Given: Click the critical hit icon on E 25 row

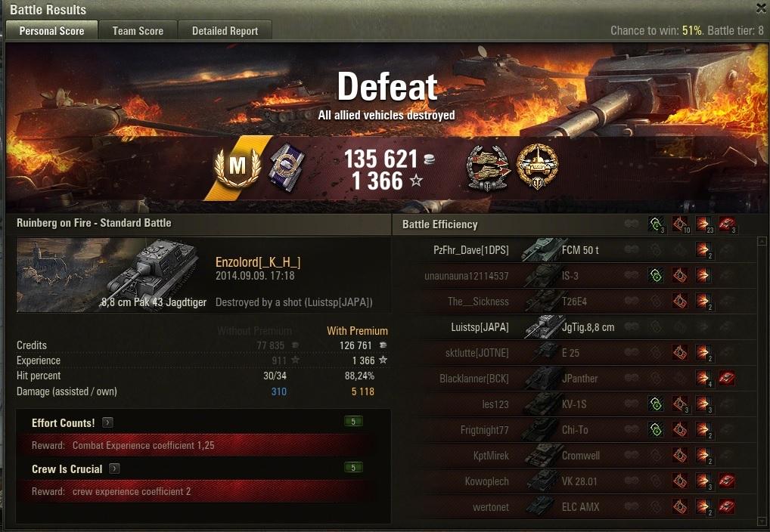Looking at the screenshot, I should [x=680, y=352].
